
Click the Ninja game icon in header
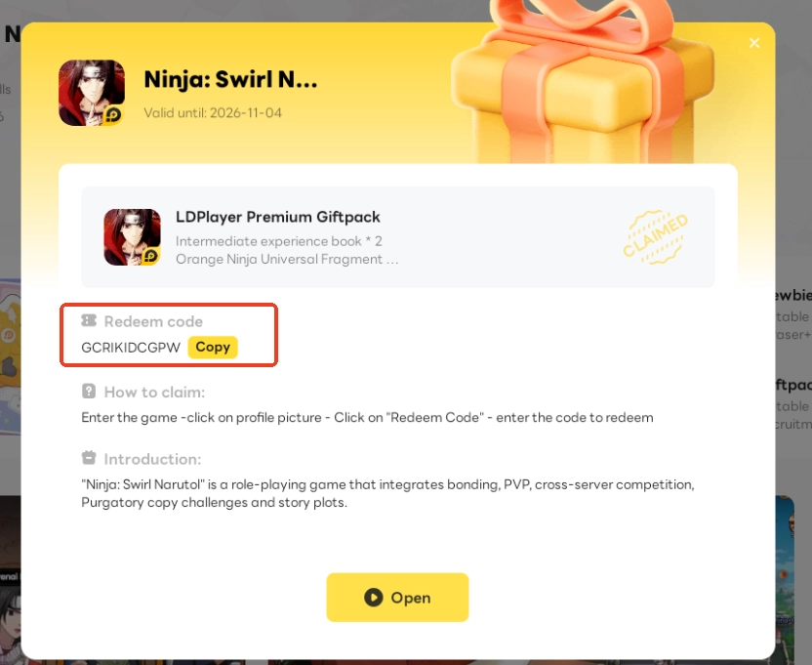tap(92, 93)
